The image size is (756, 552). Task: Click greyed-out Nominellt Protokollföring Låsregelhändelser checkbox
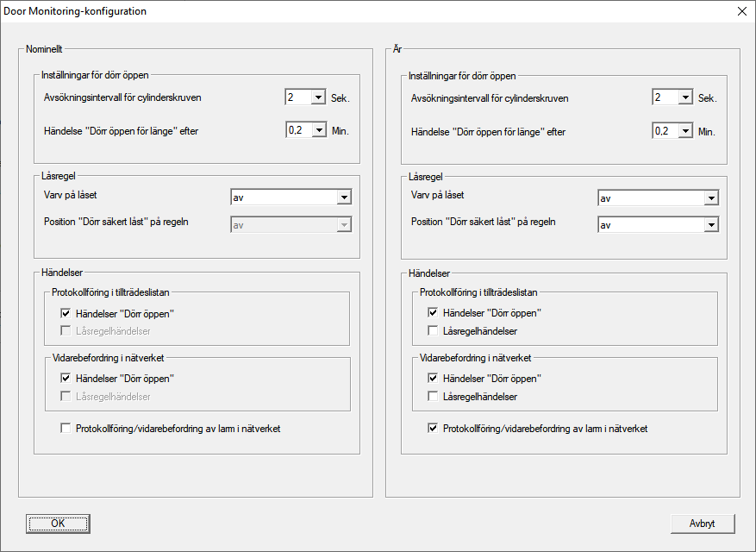tap(66, 331)
